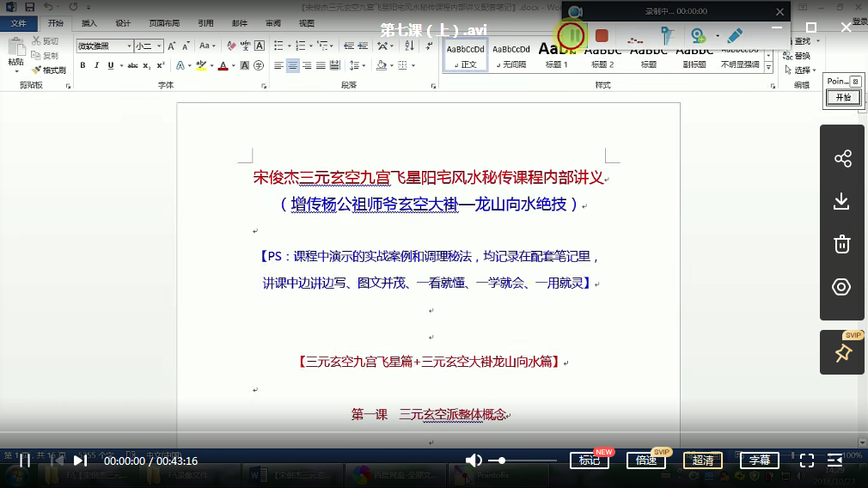The image size is (868, 488).
Task: Click the pin icon with SVIP badge
Action: click(842, 353)
